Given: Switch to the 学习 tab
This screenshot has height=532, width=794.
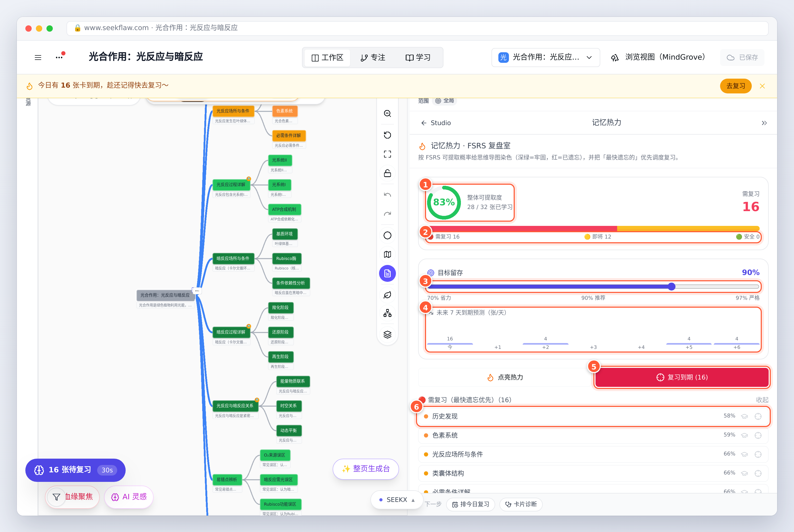Looking at the screenshot, I should coord(418,58).
